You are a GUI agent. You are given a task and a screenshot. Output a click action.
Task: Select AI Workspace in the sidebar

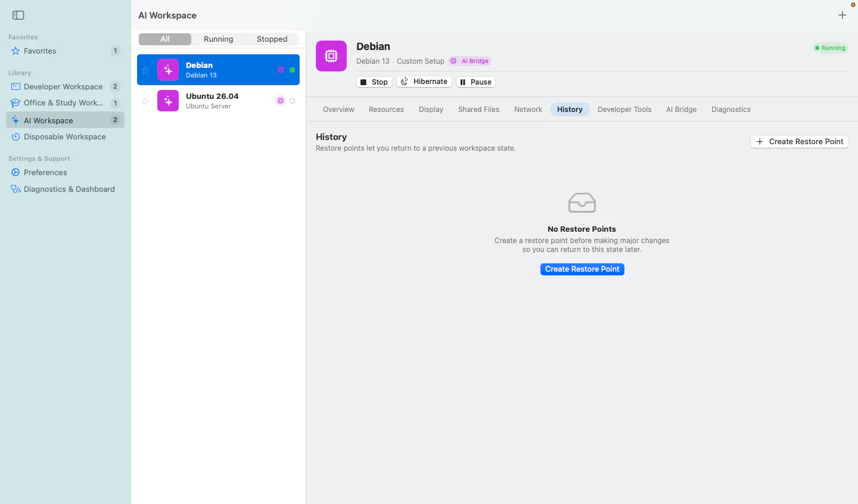pyautogui.click(x=66, y=120)
